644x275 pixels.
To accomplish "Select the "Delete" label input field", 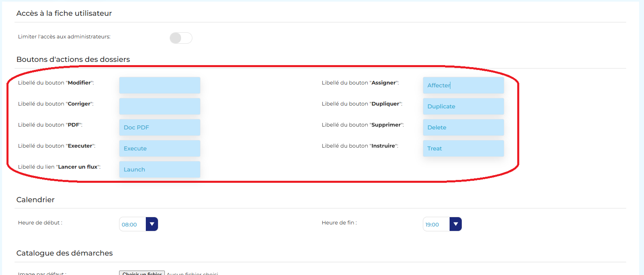I will click(463, 127).
